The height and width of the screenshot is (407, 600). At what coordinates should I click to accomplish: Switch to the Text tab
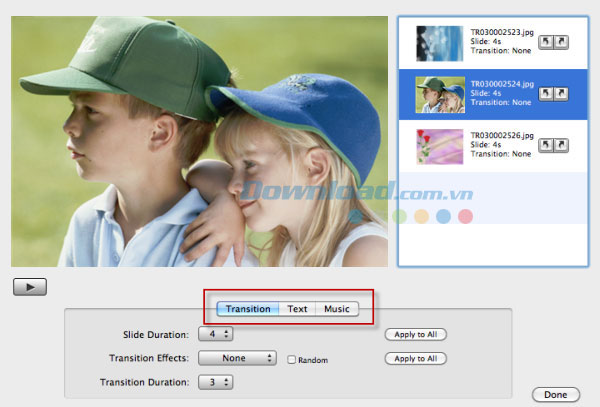297,309
